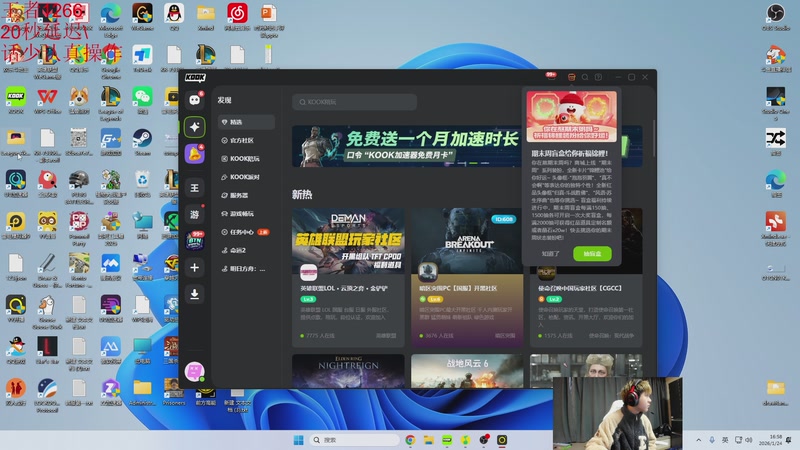The image size is (800, 450).
Task: Open the help question mark icon
Action: point(598,78)
